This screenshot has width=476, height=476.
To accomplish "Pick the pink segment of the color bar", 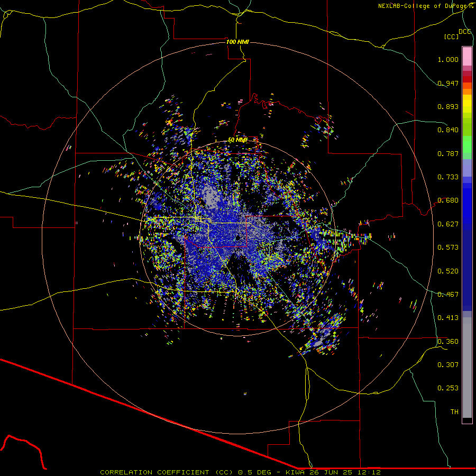I will [467, 56].
